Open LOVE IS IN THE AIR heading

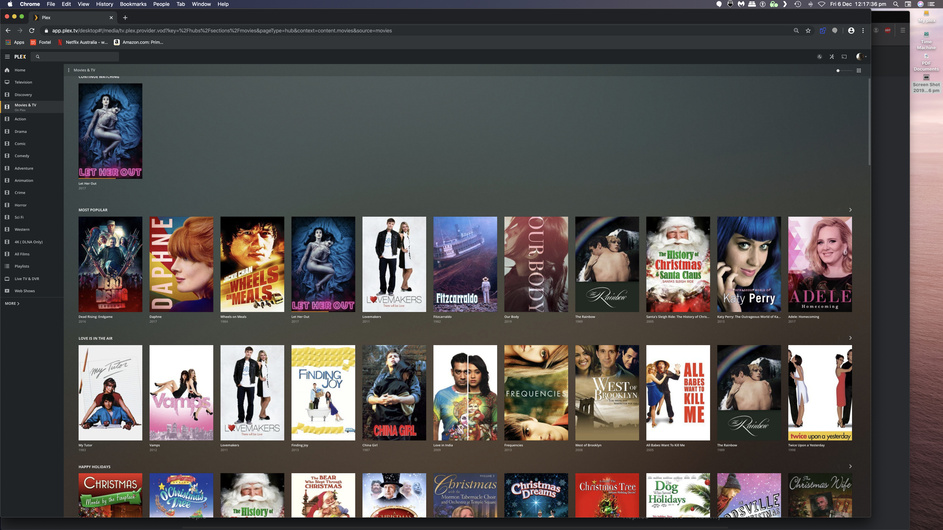95,338
